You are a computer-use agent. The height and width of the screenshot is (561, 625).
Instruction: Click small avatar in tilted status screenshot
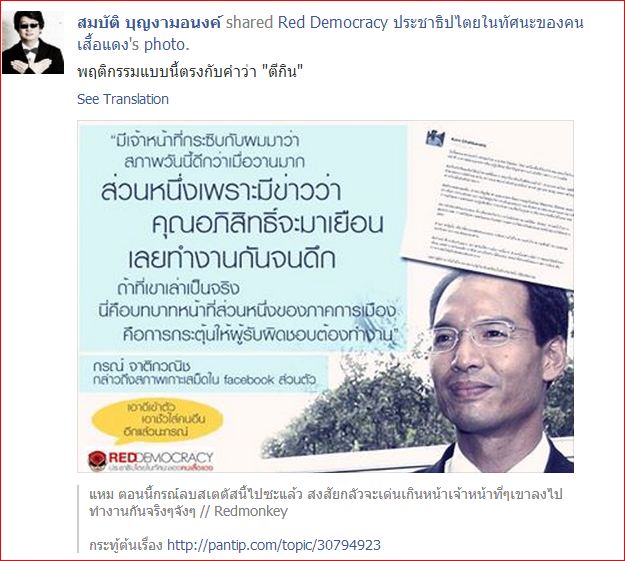coord(434,138)
